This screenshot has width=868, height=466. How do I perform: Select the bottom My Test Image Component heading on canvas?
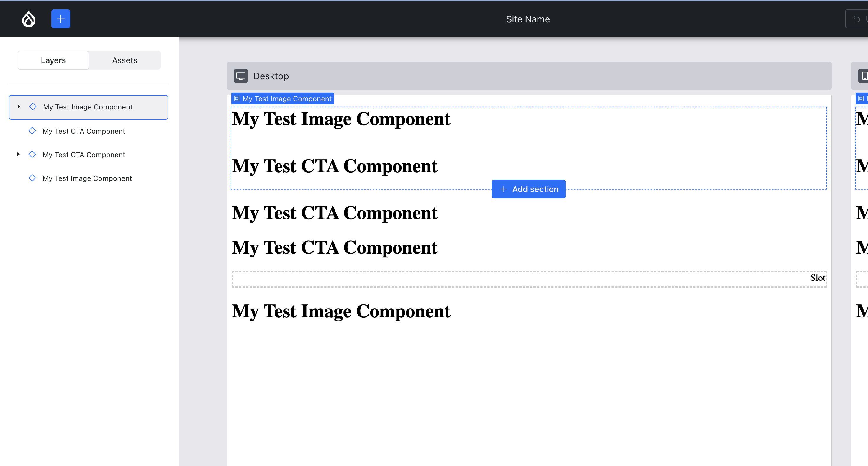tap(341, 311)
